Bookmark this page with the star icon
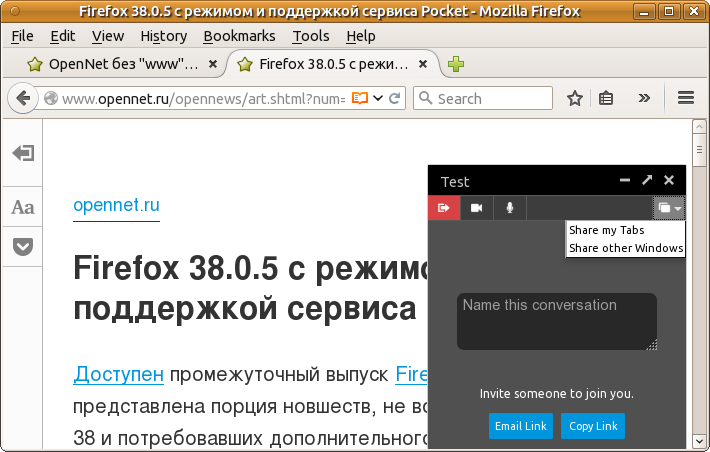 (x=575, y=98)
